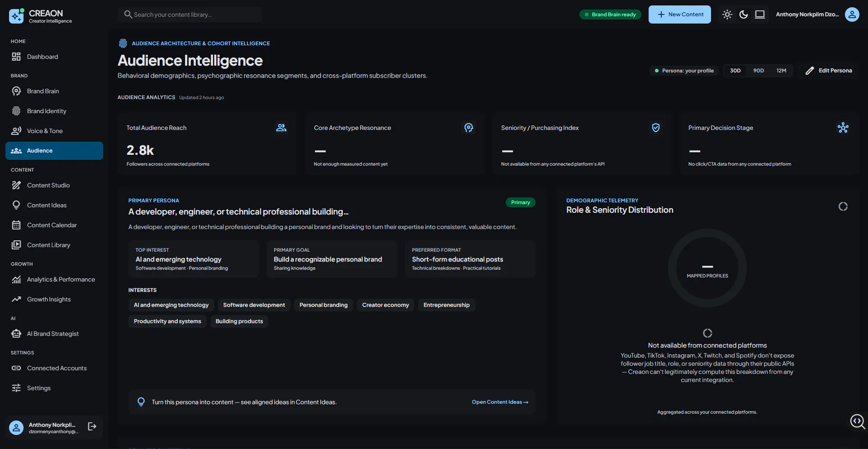Click the fingerprint audience architecture icon
868x449 pixels.
point(123,43)
